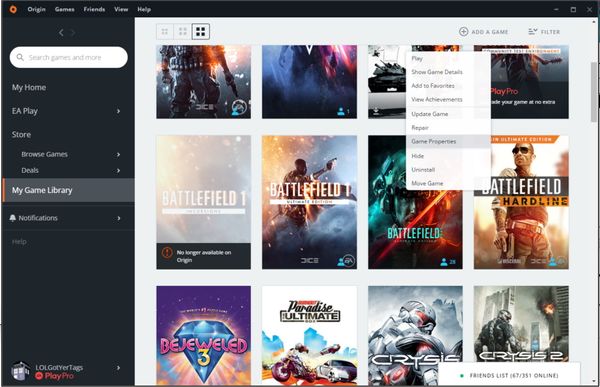The width and height of the screenshot is (600, 387).
Task: Click the warning icon on Battlefield 1 Incursions
Action: [167, 253]
